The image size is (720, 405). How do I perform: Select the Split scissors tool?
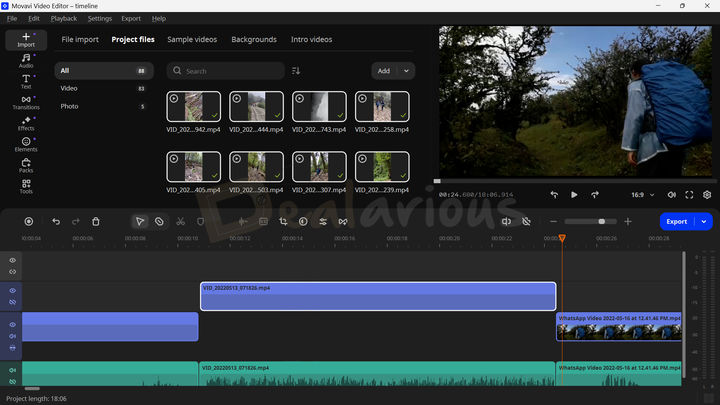pyautogui.click(x=180, y=221)
